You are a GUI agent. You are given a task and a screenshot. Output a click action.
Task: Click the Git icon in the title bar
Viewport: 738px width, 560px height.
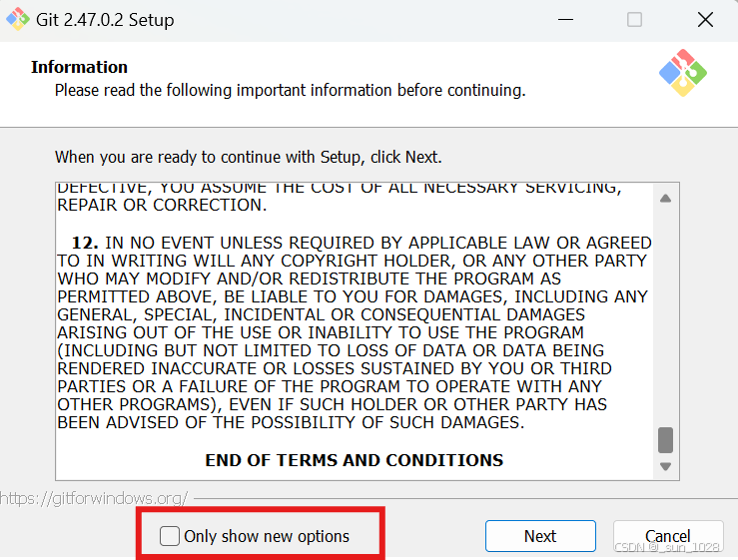click(x=17, y=20)
